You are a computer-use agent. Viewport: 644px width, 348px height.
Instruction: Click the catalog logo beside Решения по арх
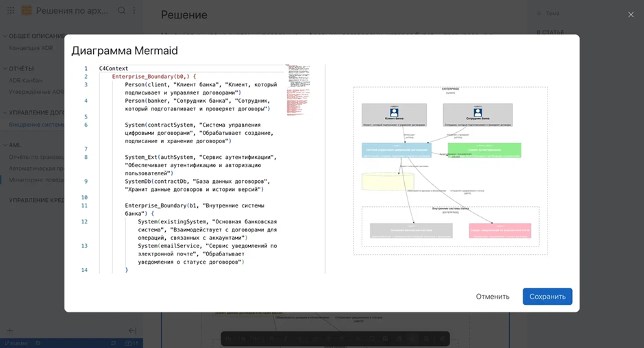27,10
